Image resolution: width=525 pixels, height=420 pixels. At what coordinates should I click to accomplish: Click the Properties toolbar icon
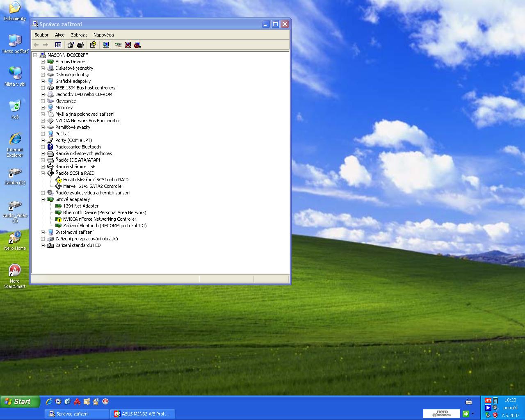tap(71, 45)
